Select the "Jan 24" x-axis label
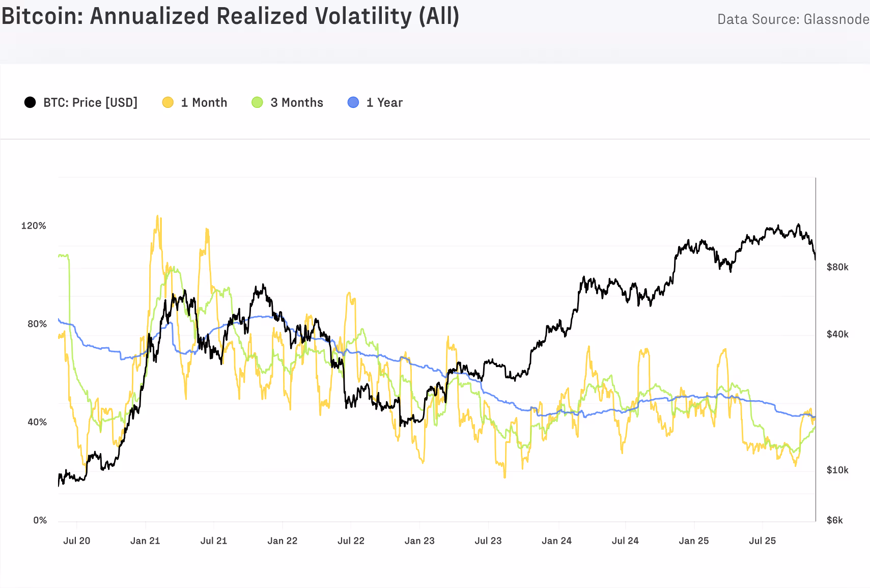 coord(556,541)
